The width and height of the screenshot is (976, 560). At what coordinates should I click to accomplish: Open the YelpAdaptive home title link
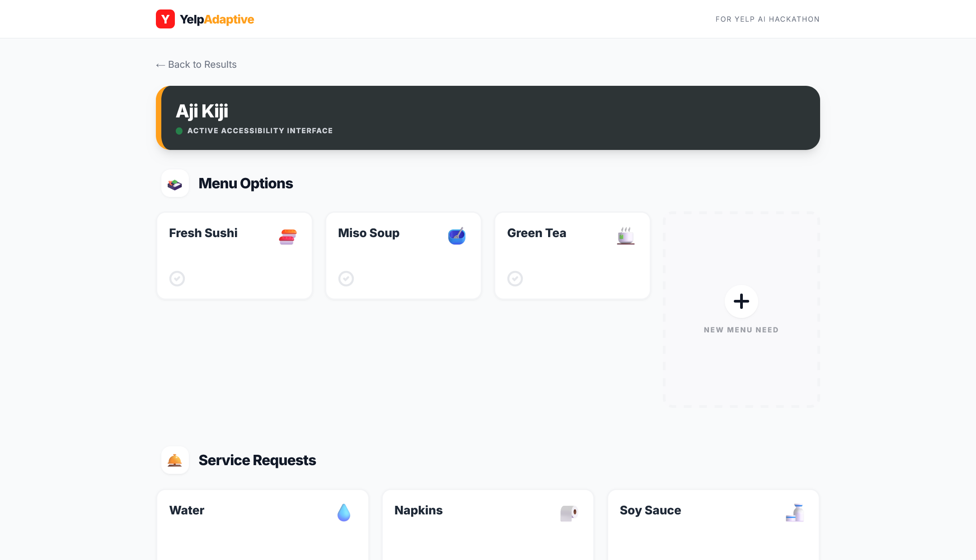click(x=217, y=19)
